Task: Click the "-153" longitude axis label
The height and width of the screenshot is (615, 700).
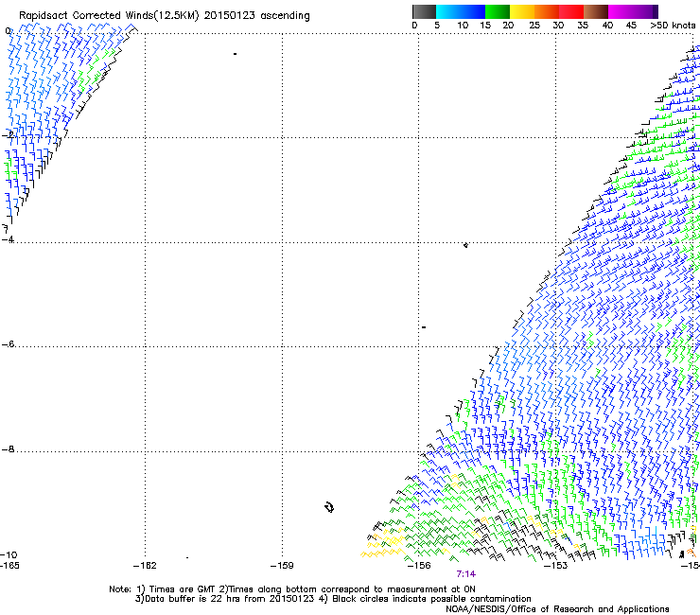Action: (x=556, y=566)
